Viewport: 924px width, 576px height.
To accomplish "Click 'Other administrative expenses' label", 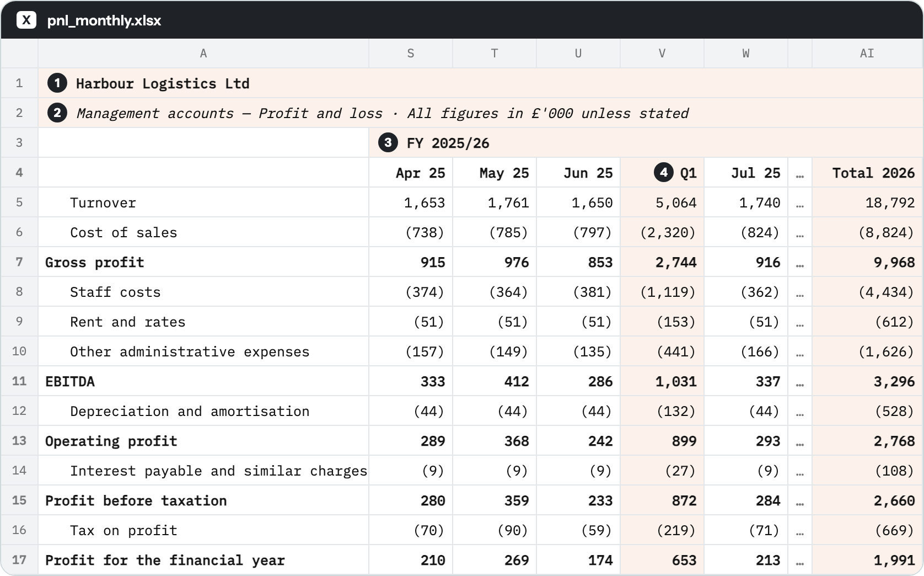I will pos(190,352).
